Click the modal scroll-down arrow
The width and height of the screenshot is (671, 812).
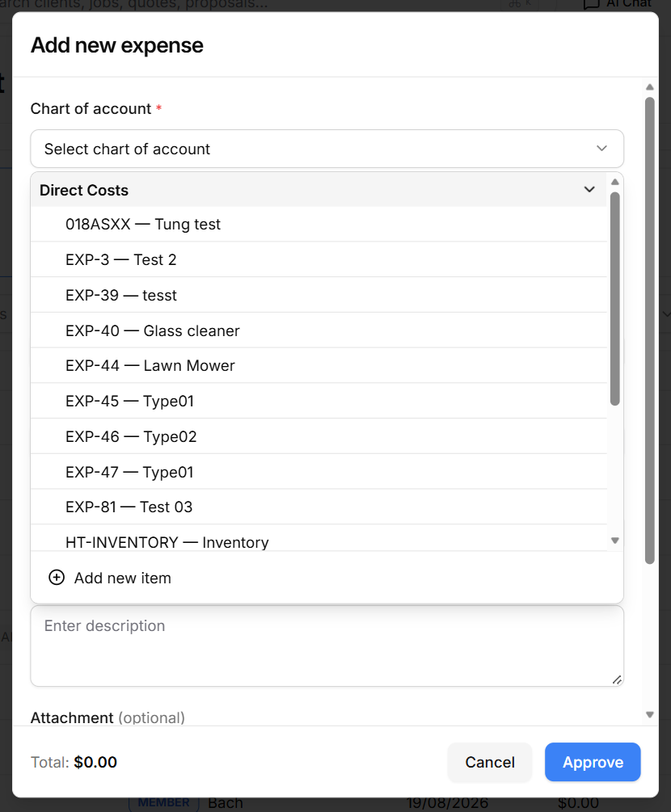click(650, 715)
